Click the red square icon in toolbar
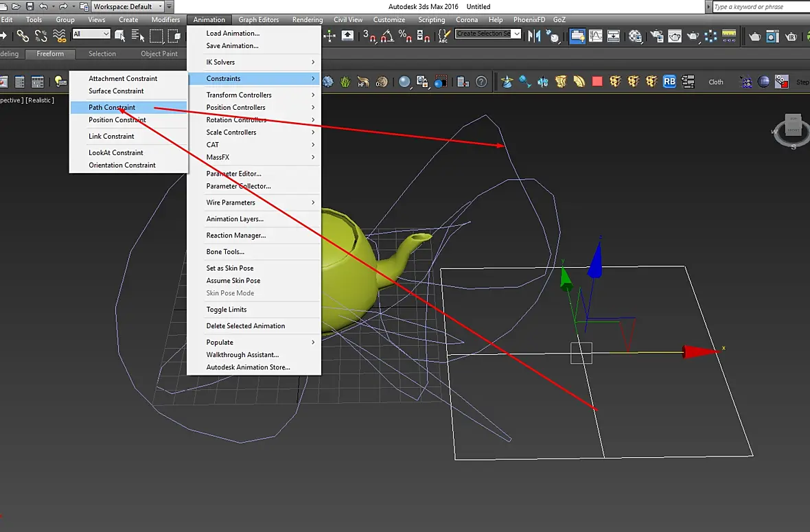Image resolution: width=810 pixels, height=532 pixels. (x=597, y=82)
